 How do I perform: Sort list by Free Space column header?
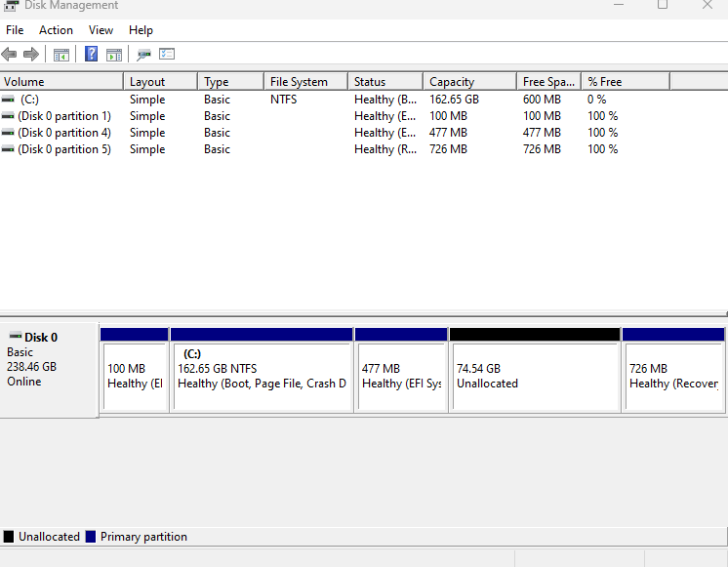click(548, 82)
